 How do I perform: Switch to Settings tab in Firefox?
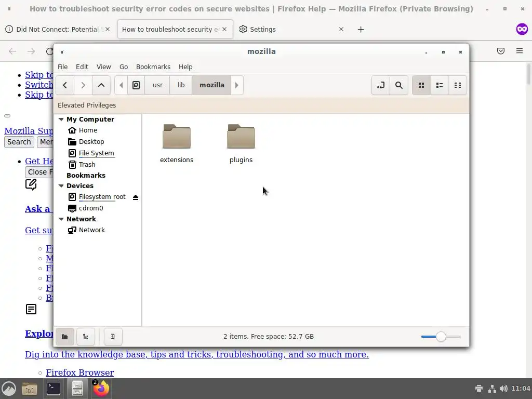(262, 30)
